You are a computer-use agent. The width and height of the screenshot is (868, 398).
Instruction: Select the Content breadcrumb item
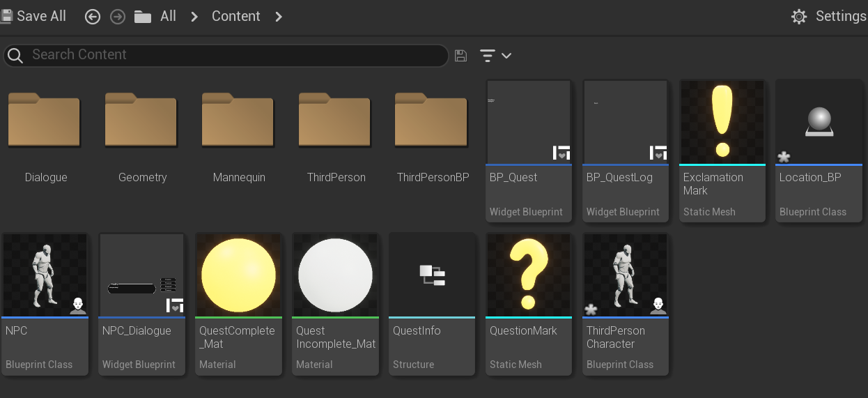point(235,17)
